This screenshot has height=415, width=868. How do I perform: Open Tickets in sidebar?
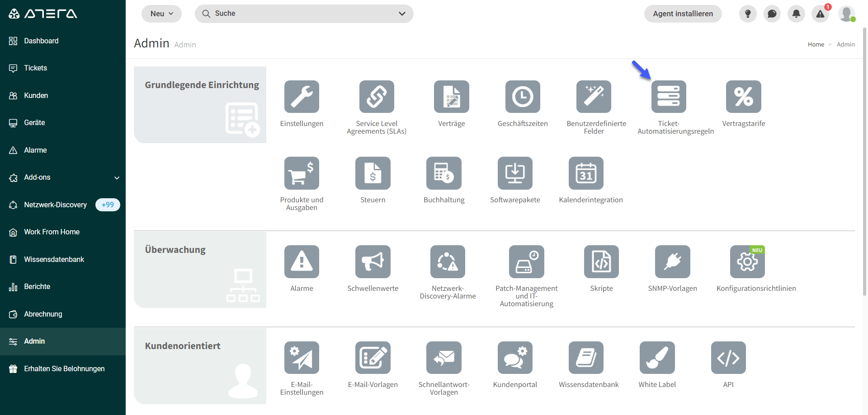(63, 68)
